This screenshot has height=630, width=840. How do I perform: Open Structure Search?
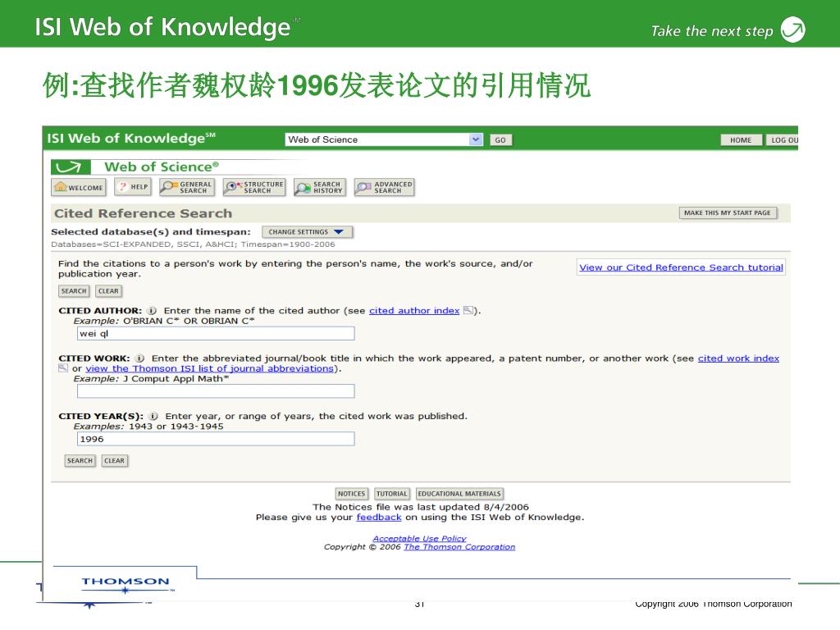254,187
